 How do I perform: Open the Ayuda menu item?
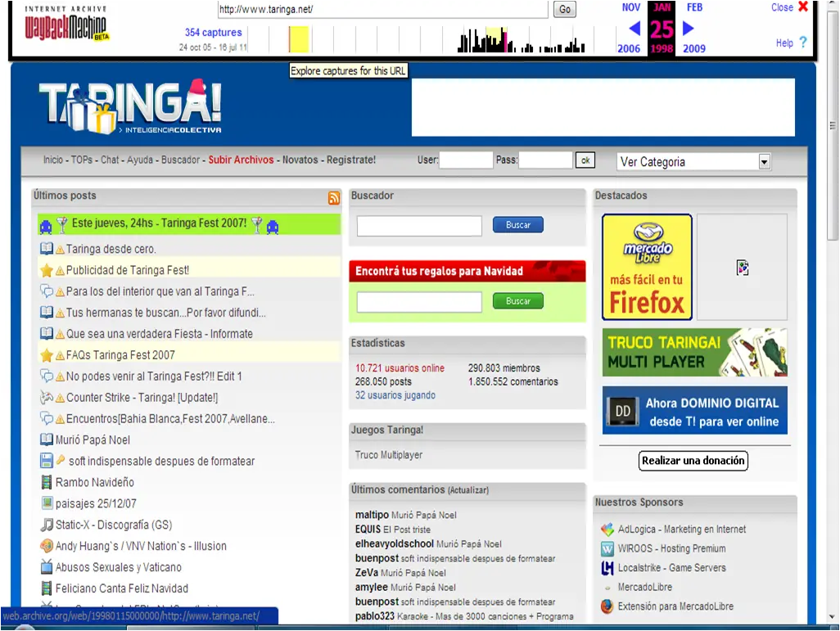coord(140,160)
